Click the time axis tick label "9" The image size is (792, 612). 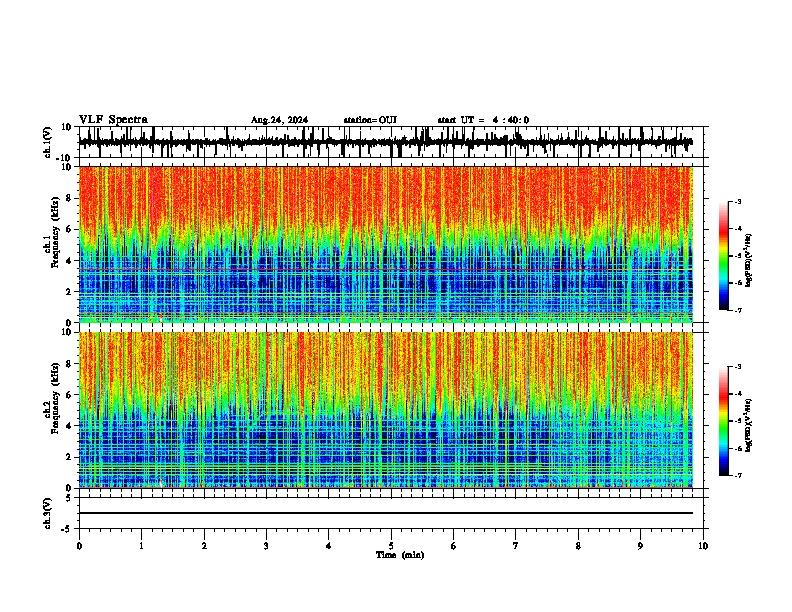pyautogui.click(x=640, y=546)
